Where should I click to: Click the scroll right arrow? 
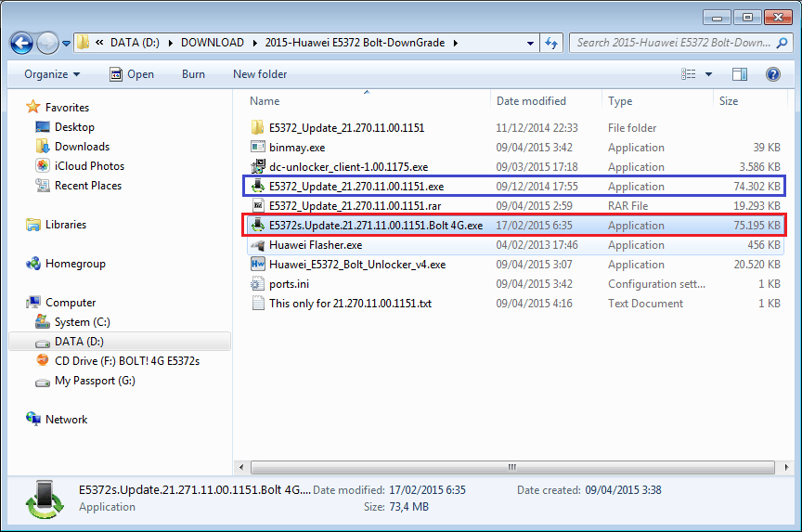click(x=786, y=467)
